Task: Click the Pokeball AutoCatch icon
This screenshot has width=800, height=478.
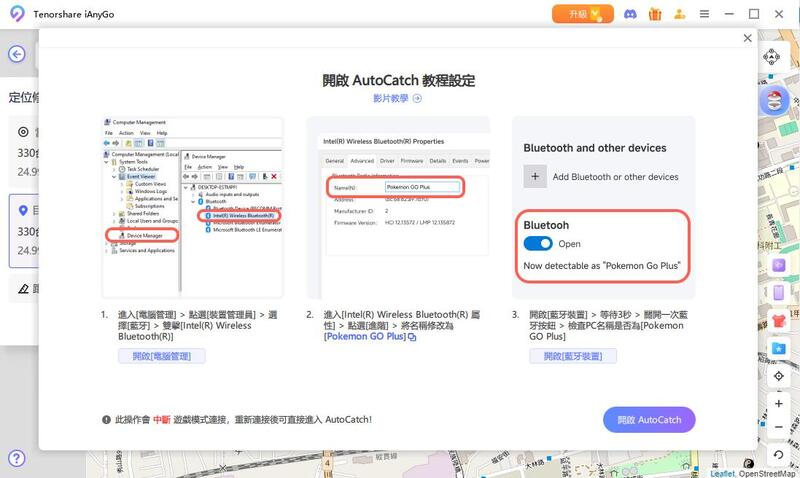Action: tap(774, 100)
